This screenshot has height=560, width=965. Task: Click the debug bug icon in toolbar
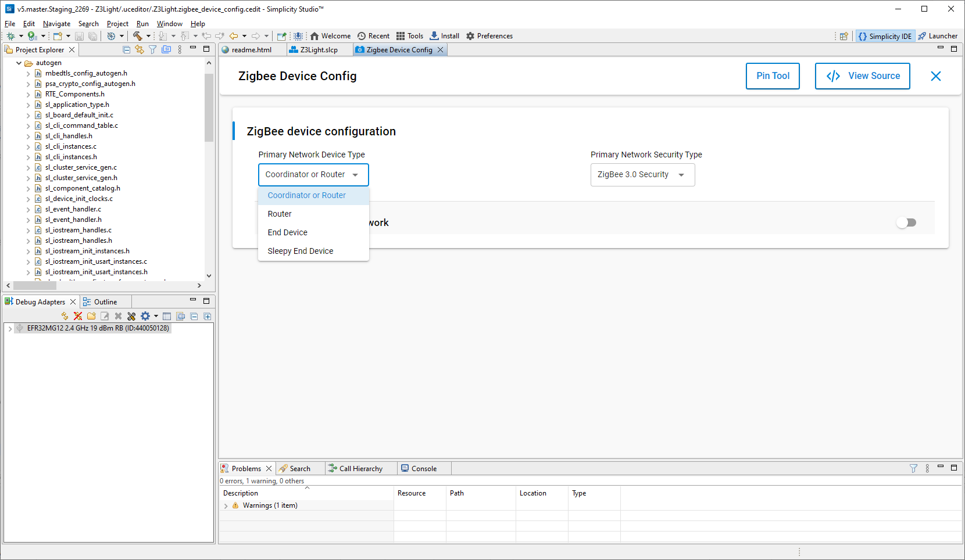tap(11, 36)
